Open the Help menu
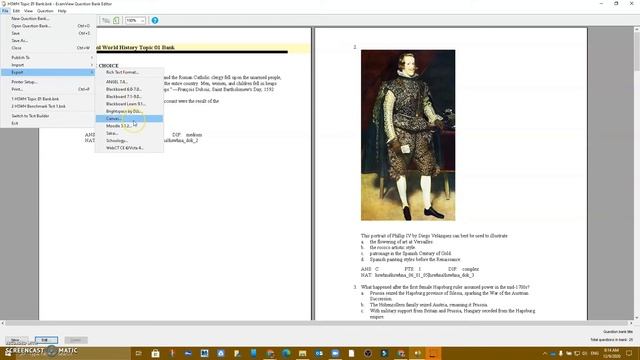 (62, 11)
